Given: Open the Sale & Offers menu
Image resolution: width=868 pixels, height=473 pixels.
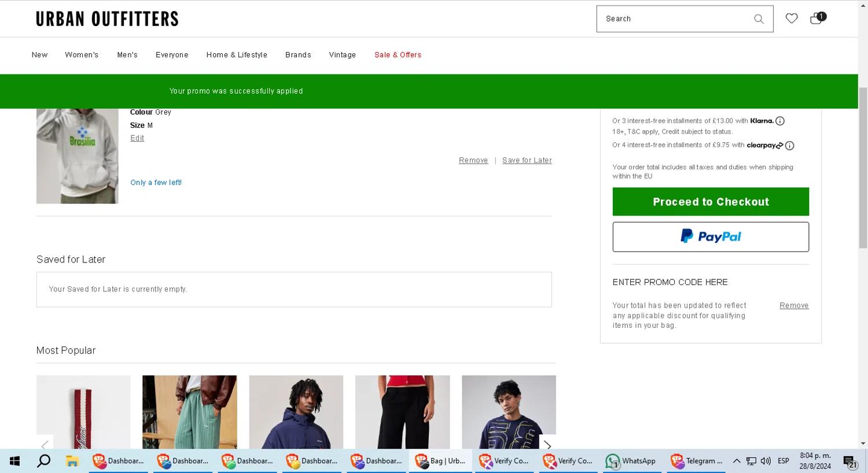Looking at the screenshot, I should (x=398, y=55).
